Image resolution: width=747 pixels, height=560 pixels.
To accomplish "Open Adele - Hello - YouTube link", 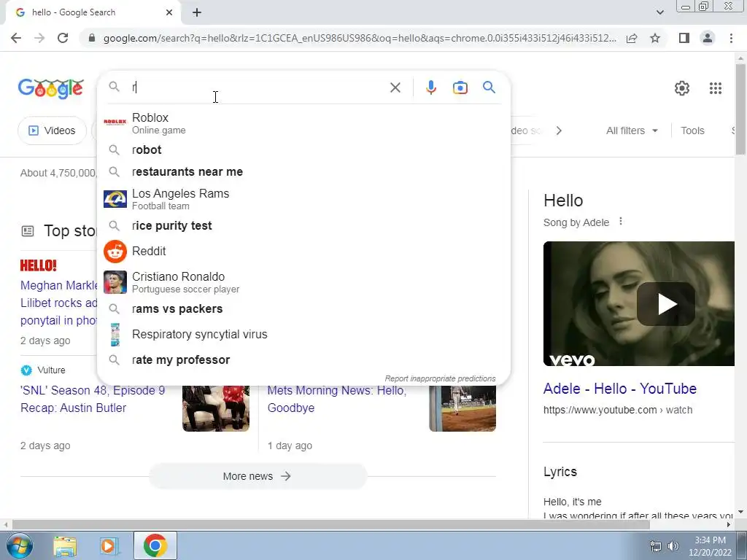I will tap(620, 389).
